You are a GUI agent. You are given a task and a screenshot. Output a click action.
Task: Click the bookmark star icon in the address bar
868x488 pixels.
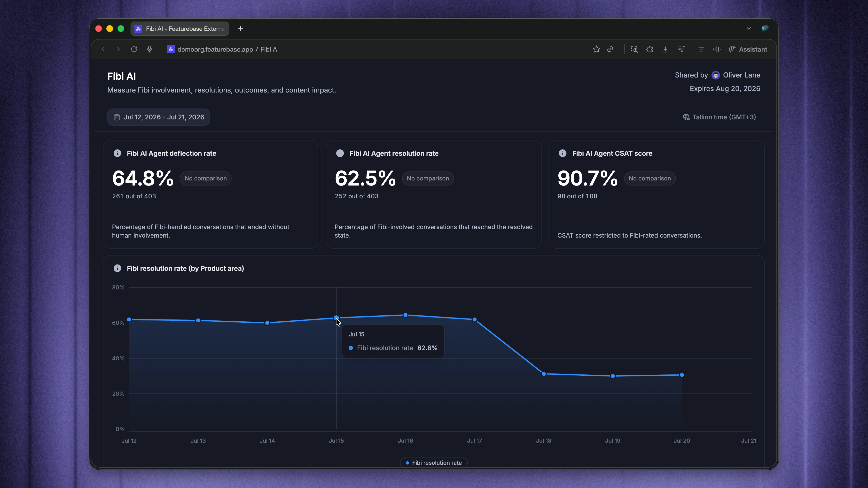point(596,49)
